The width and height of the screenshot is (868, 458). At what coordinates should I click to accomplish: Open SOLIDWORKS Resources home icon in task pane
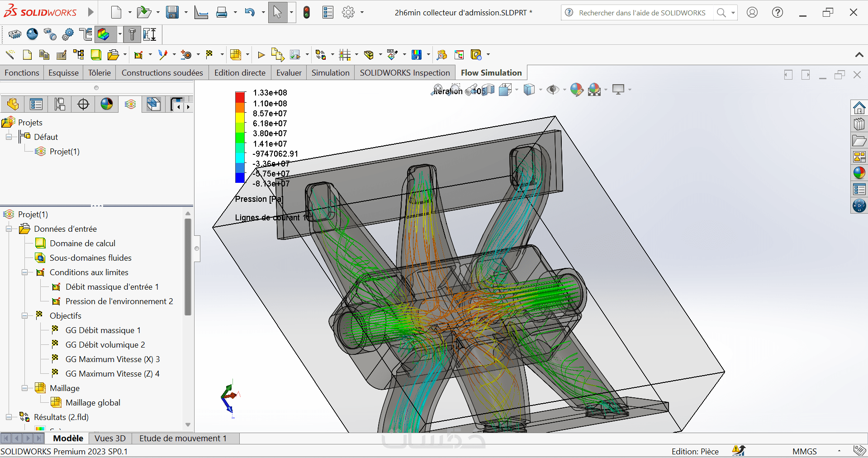tap(859, 108)
